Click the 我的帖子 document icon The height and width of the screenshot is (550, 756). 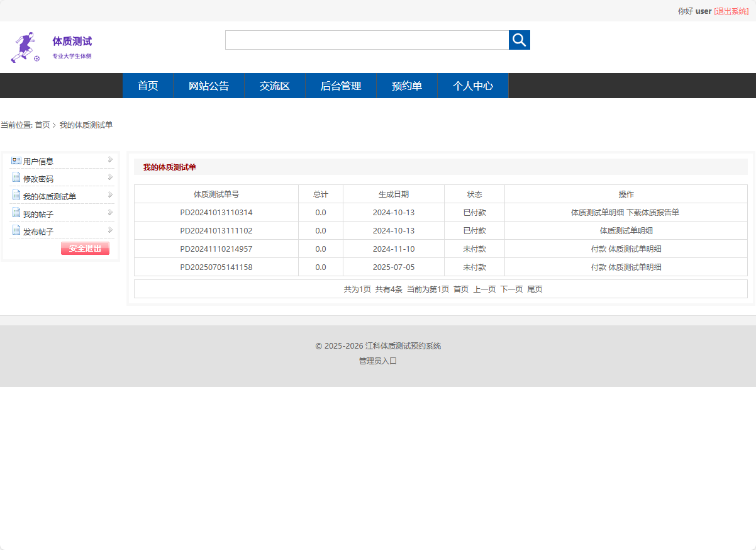click(16, 213)
